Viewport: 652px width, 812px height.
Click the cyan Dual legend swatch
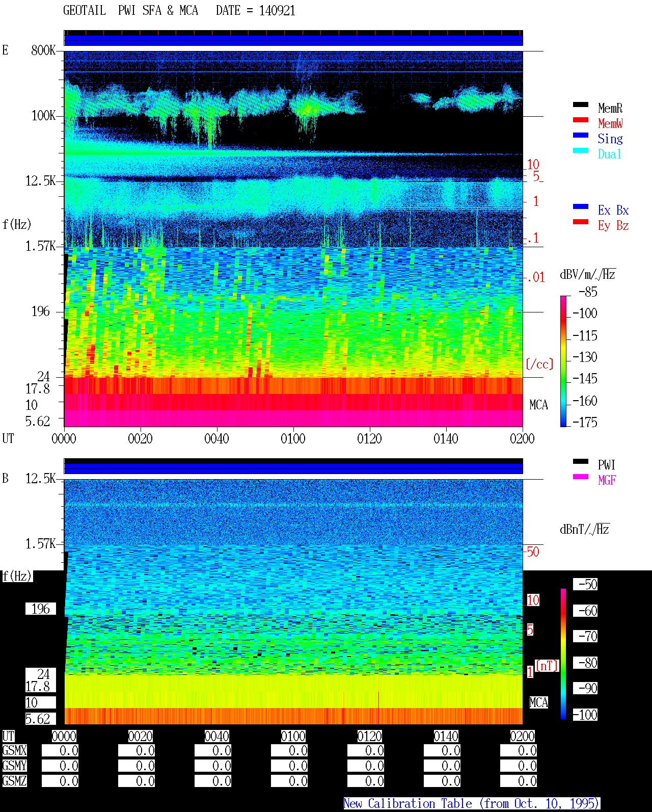tap(581, 150)
